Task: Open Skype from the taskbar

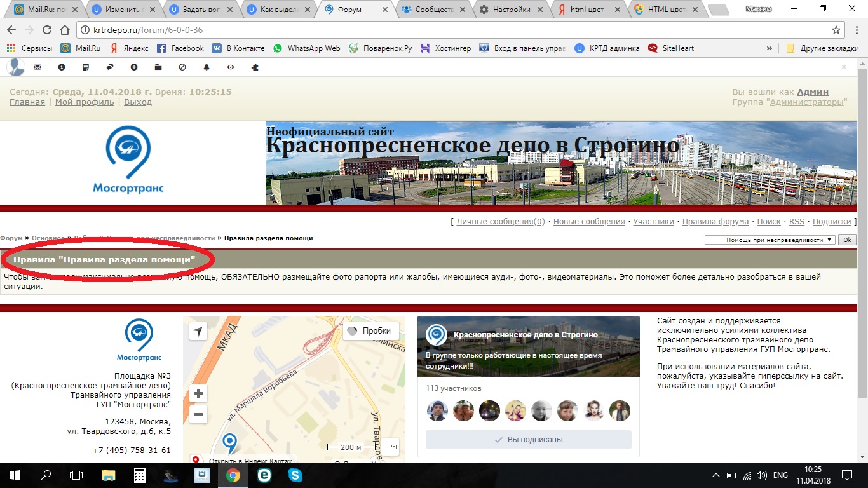Action: click(x=295, y=475)
